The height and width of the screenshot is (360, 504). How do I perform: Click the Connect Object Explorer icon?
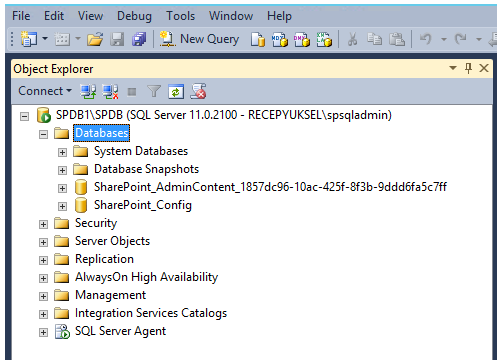tap(88, 91)
